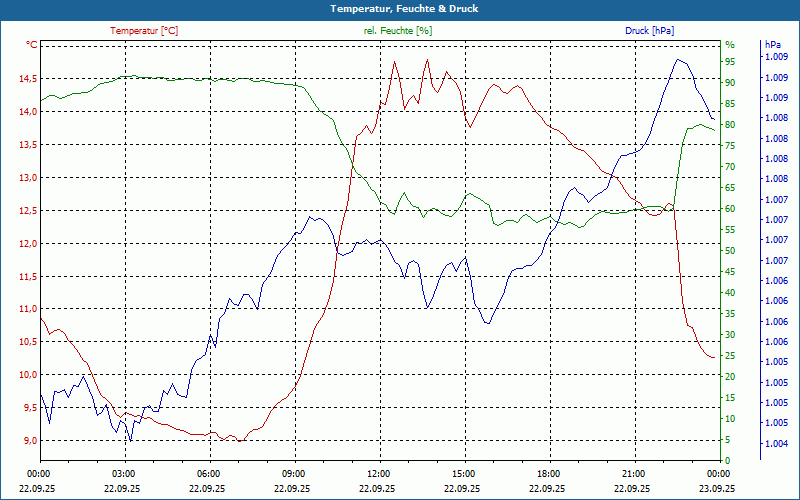Image resolution: width=800 pixels, height=500 pixels.
Task: Click the 35 tick on humidity axis
Action: 730,314
